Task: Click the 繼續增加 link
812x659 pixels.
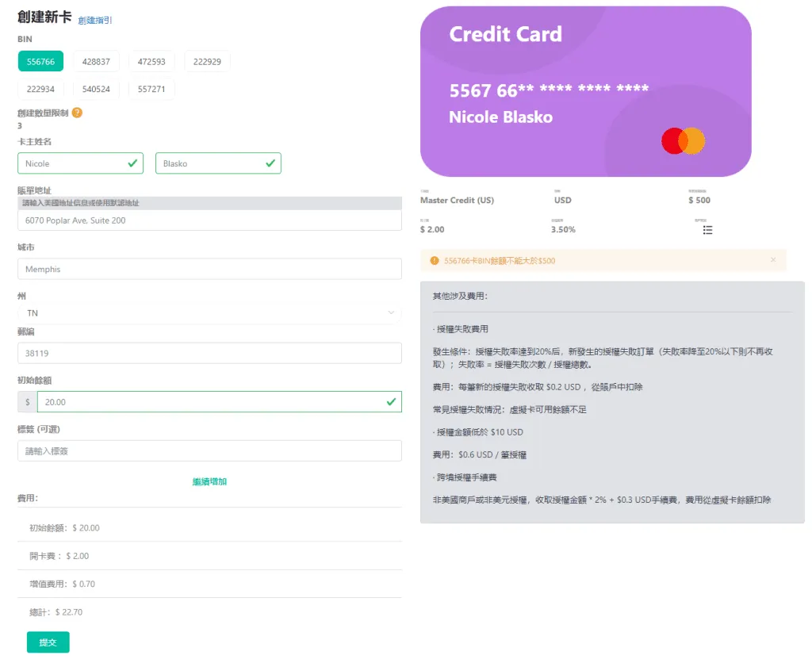Action: [209, 481]
